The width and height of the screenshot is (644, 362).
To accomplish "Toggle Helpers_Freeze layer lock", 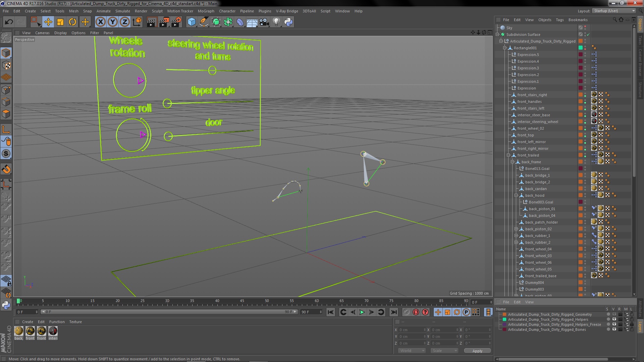I will click(632, 324).
